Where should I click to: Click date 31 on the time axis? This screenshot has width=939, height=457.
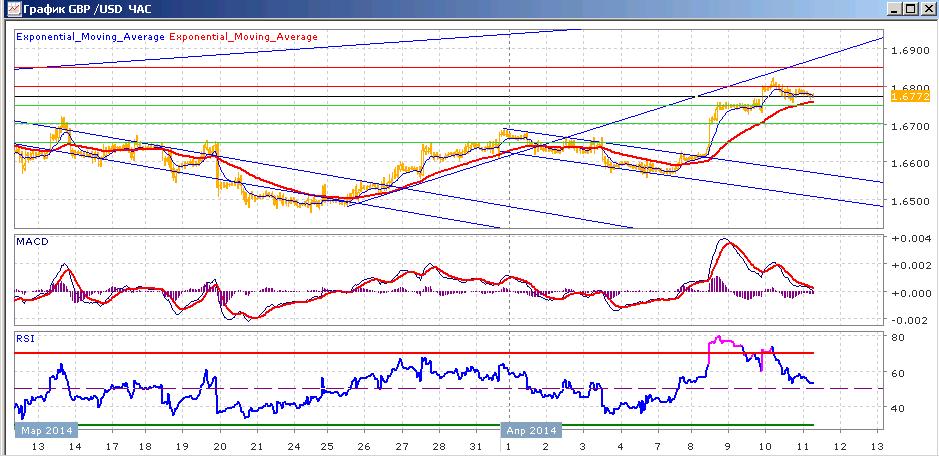[475, 447]
